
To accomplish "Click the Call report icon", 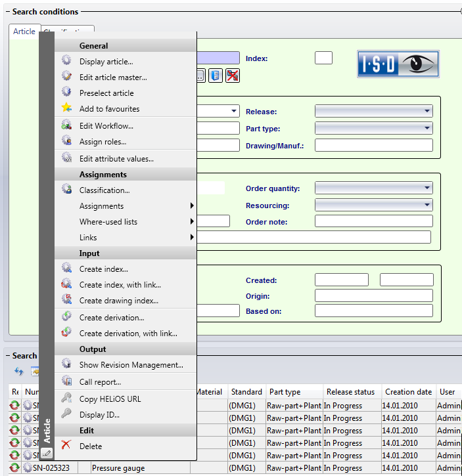I will click(66, 381).
